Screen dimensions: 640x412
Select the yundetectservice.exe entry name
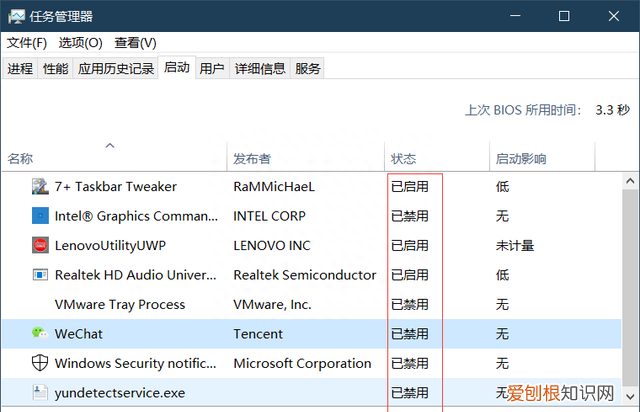[120, 392]
